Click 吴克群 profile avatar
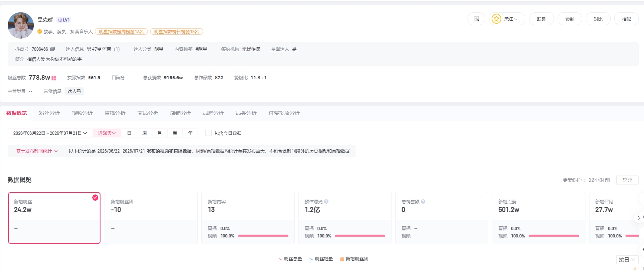 click(21, 25)
